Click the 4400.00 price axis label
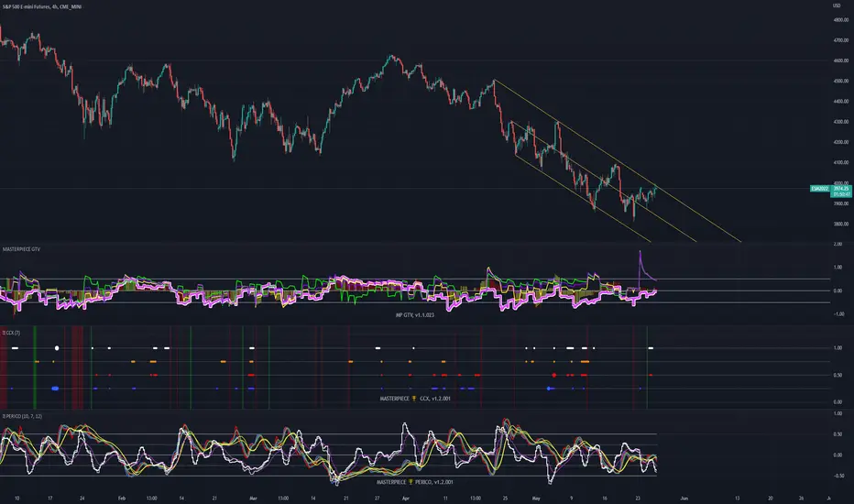The height and width of the screenshot is (504, 854). point(841,102)
